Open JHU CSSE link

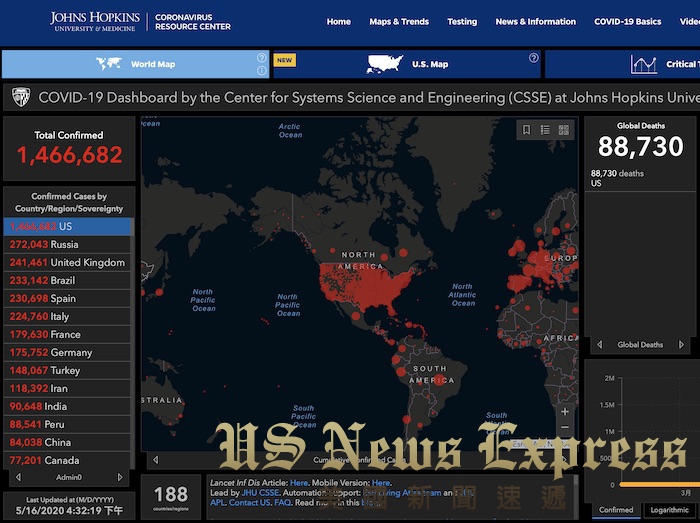[x=260, y=493]
